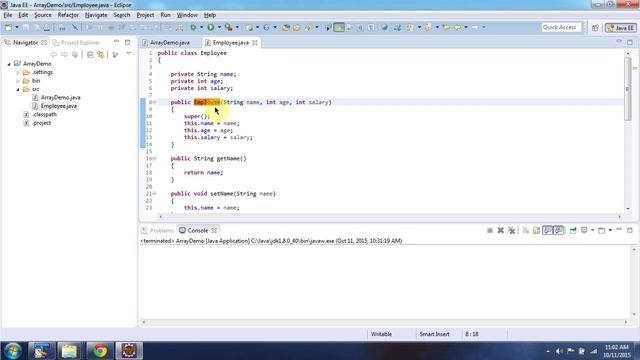Toggle Show Console on Standard Out
Viewport: 640px width, 360px height.
coord(547,231)
